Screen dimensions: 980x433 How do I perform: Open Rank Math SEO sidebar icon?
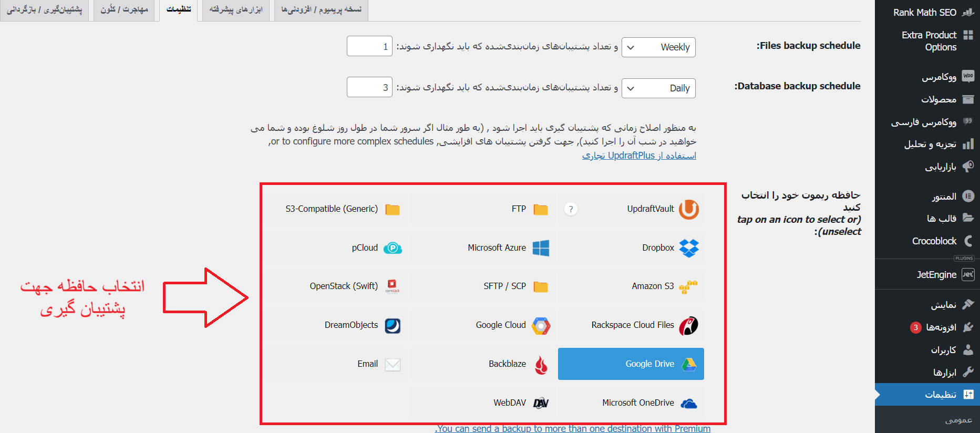pyautogui.click(x=968, y=12)
